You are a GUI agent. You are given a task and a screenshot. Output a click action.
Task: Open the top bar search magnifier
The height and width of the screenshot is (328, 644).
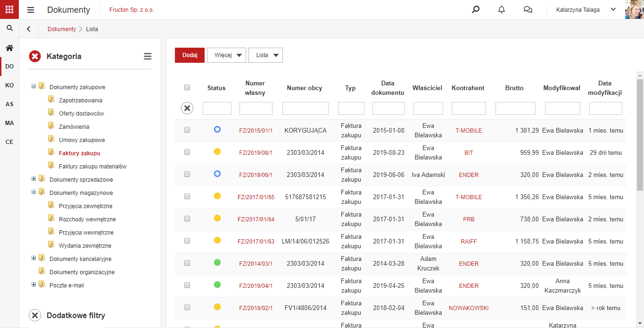(x=476, y=9)
